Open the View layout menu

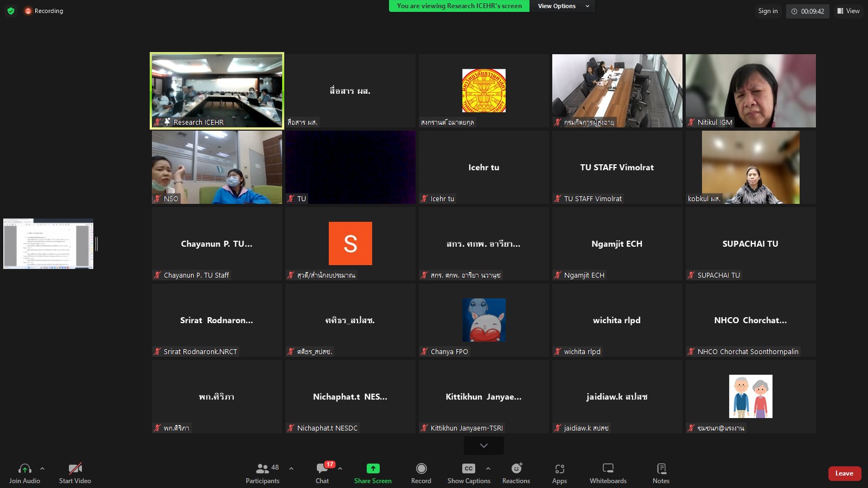pos(848,11)
